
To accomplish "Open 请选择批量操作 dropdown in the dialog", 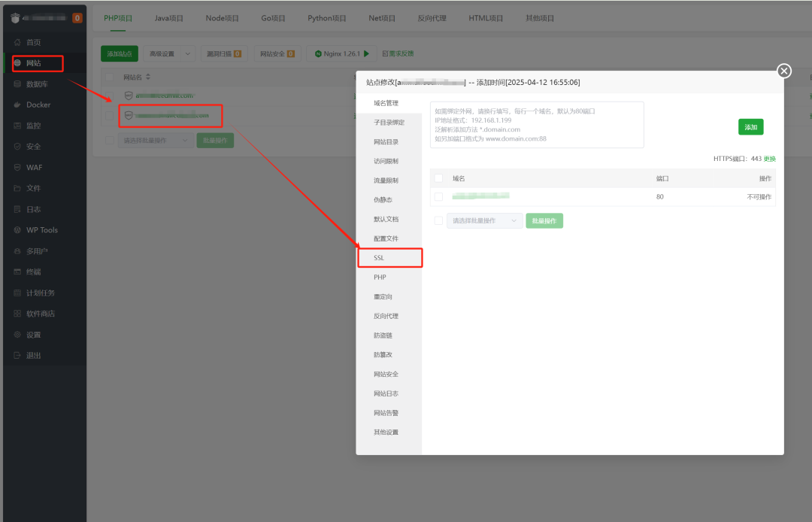I will point(484,221).
